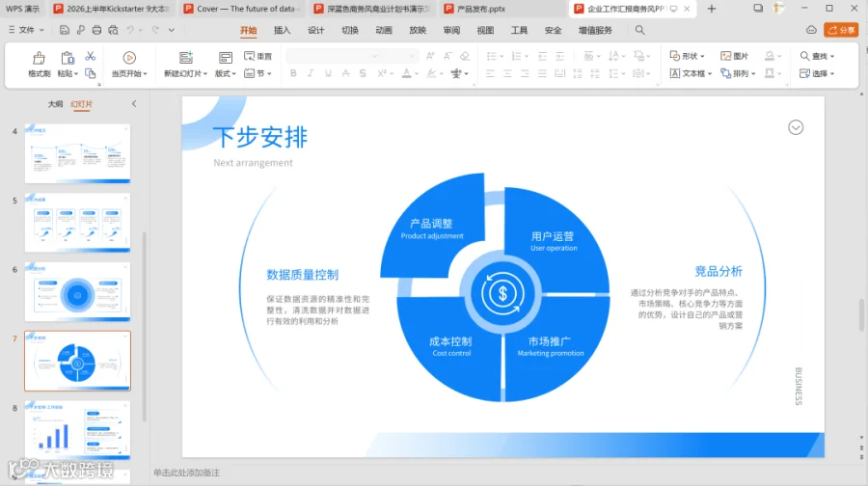This screenshot has height=486, width=868.
Task: Click the Print icon in quick access toolbar
Action: (x=96, y=30)
